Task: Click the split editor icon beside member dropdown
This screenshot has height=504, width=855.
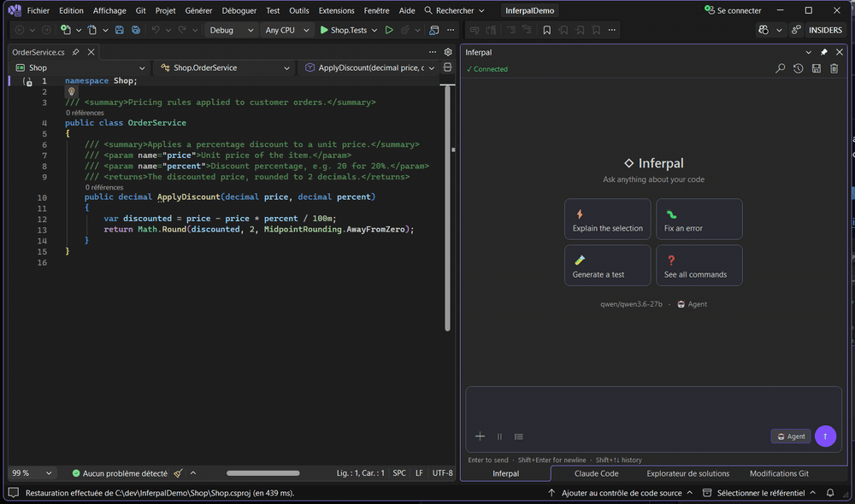Action: pos(448,67)
